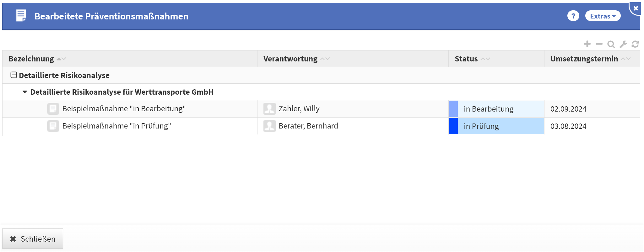Click the minus icon to remove entry
644x252 pixels.
(x=599, y=44)
